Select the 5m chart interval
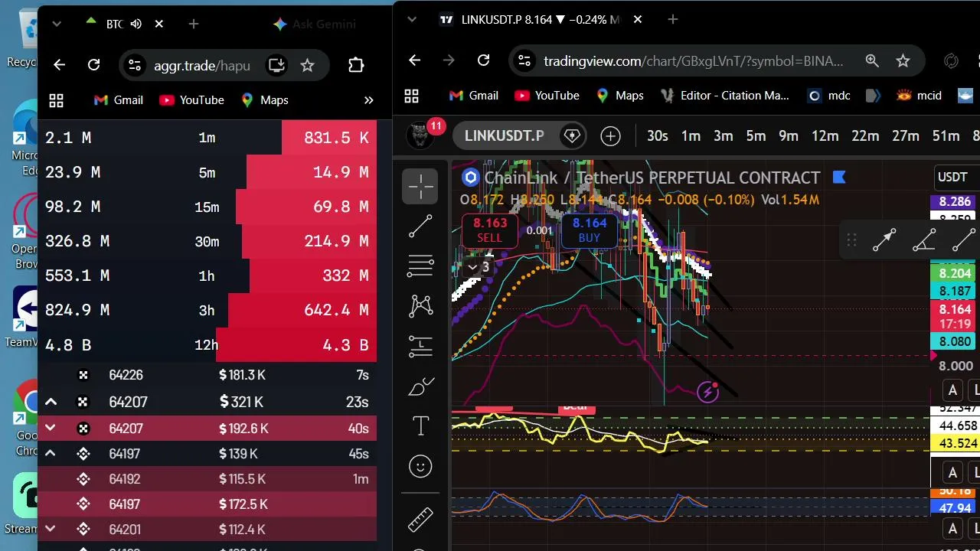Image resolution: width=980 pixels, height=551 pixels. [756, 136]
